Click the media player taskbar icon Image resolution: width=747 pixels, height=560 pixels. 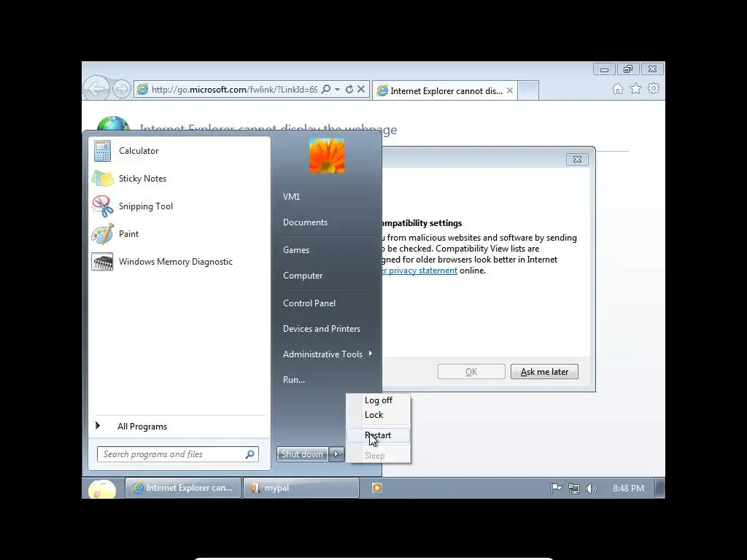pos(377,488)
